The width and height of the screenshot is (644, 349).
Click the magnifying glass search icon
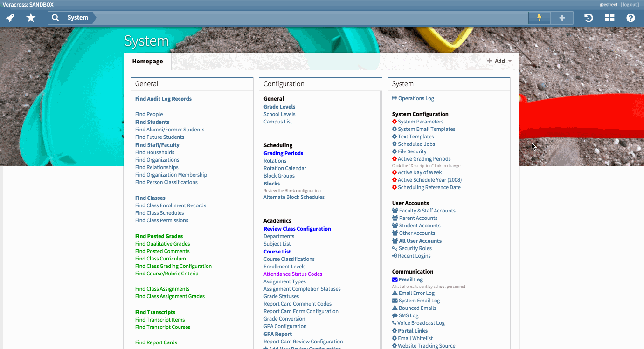click(x=55, y=18)
